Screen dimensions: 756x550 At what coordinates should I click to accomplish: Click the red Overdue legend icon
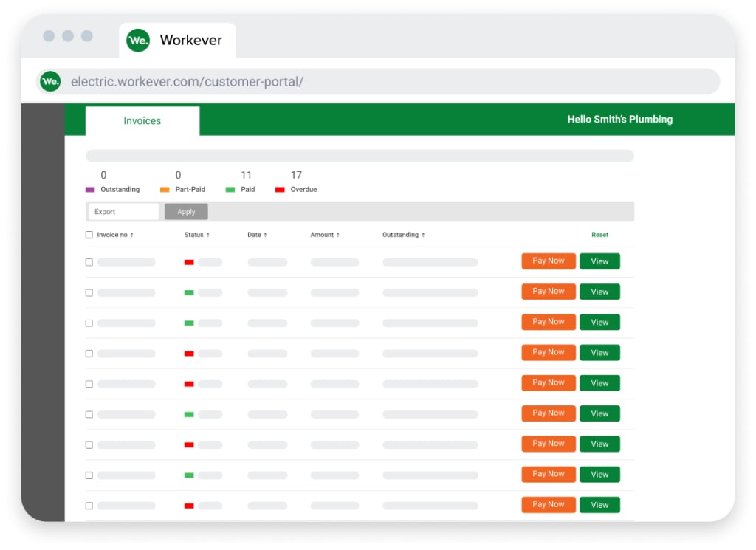(280, 190)
